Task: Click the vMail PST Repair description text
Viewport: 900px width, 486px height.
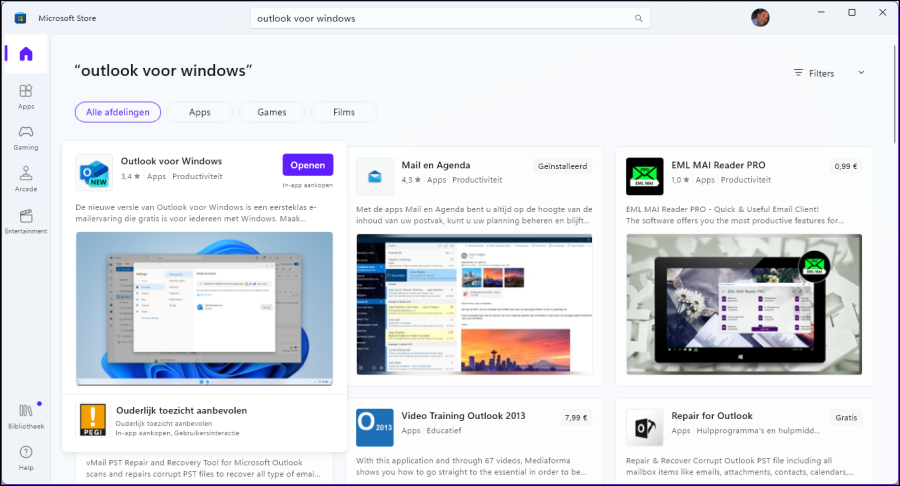Action: click(203, 468)
